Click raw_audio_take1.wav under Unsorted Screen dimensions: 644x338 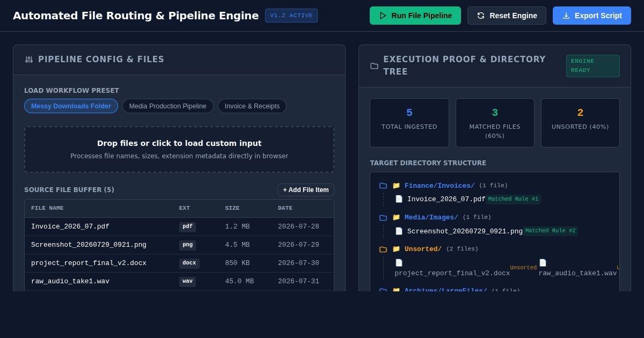pyautogui.click(x=577, y=274)
